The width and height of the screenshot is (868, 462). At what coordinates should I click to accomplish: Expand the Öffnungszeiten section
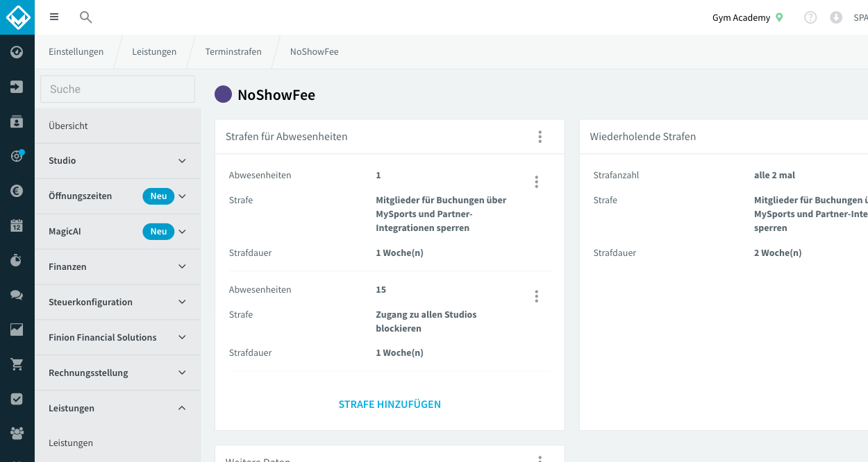[118, 196]
